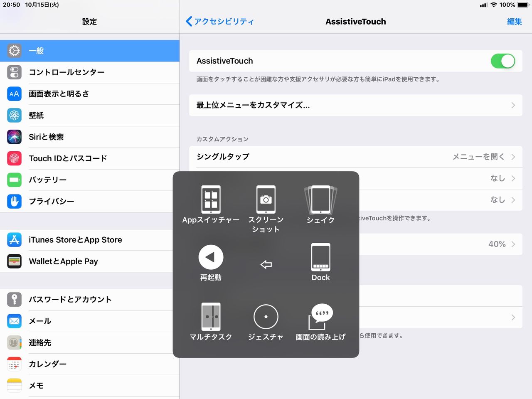Tap the 編集 edit button
The image size is (532, 399).
coord(515,22)
